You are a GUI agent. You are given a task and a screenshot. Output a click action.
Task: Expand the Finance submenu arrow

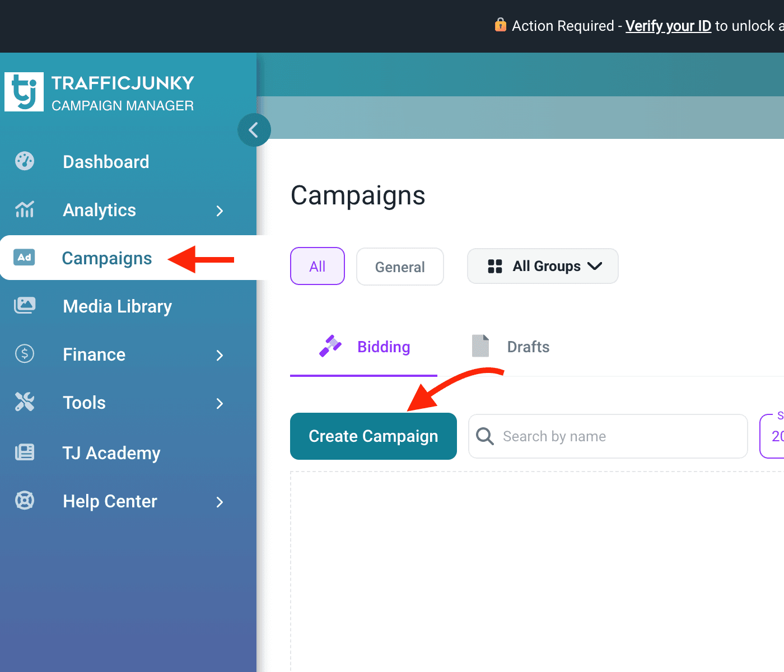[220, 355]
